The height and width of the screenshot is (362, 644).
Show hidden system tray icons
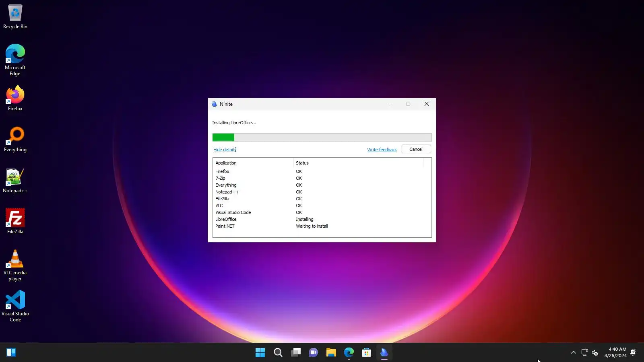[x=574, y=353]
